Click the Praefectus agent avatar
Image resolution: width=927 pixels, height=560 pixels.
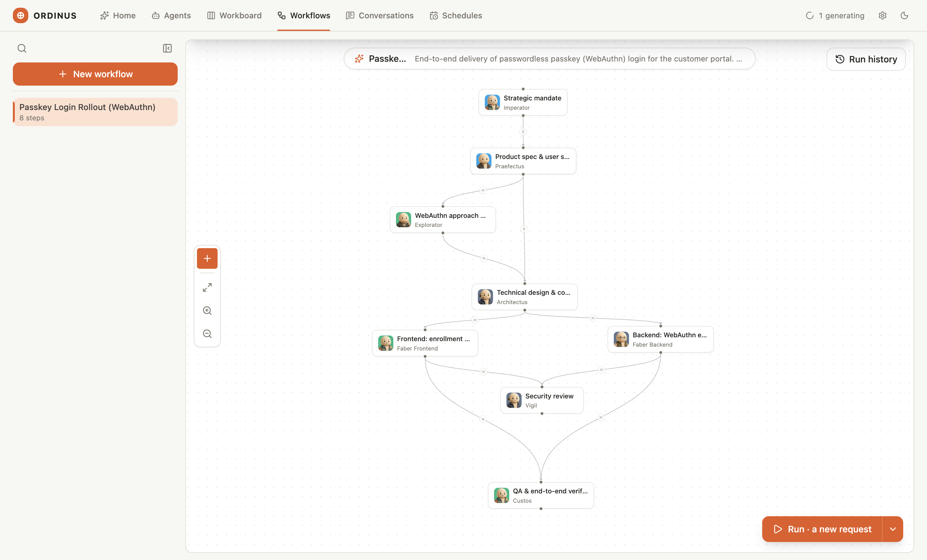484,161
